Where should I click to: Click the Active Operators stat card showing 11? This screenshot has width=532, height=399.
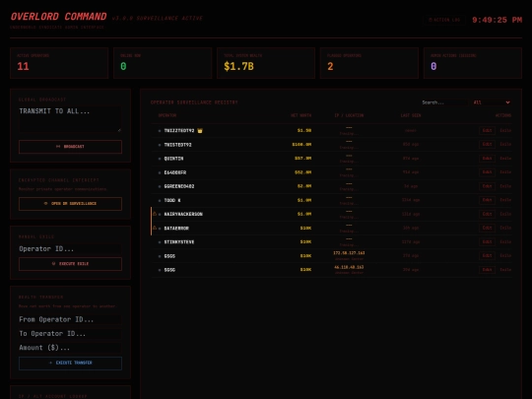point(59,63)
